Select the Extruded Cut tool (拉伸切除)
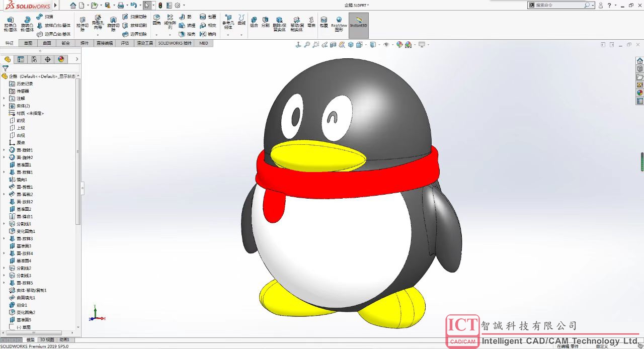 tap(83, 24)
